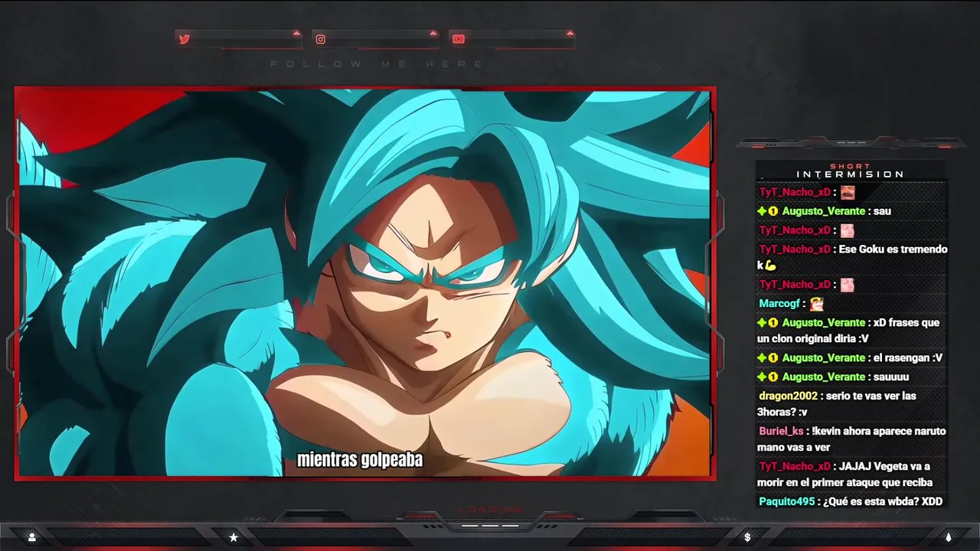Click the flame icon in bottom bar
Viewport: 980px width, 551px height.
click(948, 537)
